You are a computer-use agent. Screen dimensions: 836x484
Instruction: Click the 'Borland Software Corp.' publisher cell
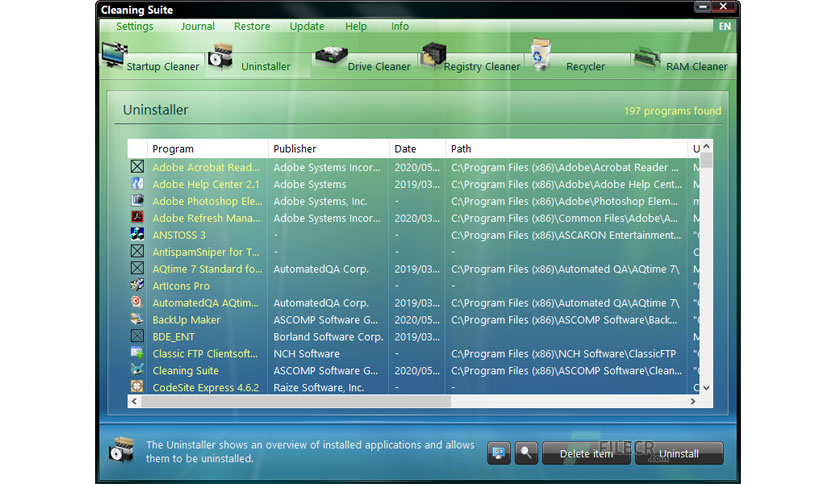click(328, 337)
